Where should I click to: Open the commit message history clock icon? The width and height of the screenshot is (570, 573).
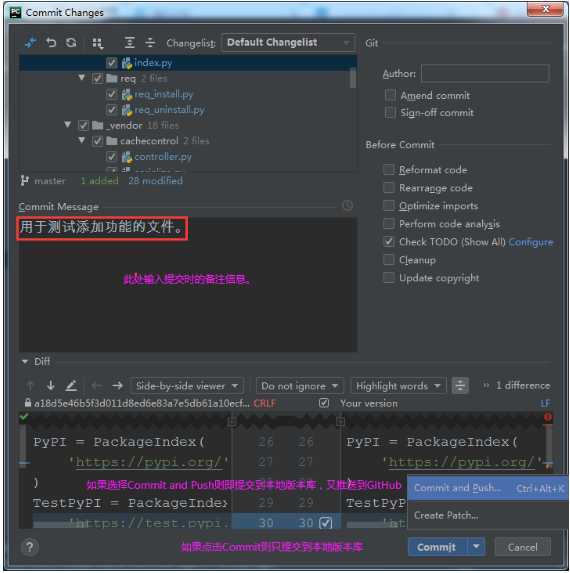click(348, 206)
